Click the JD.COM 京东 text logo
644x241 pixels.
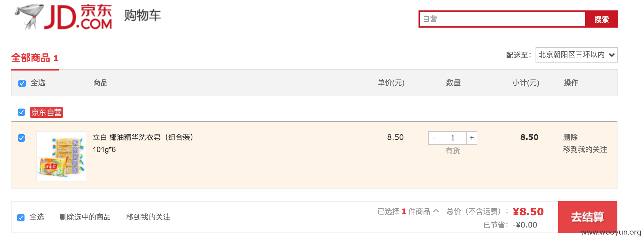78,17
